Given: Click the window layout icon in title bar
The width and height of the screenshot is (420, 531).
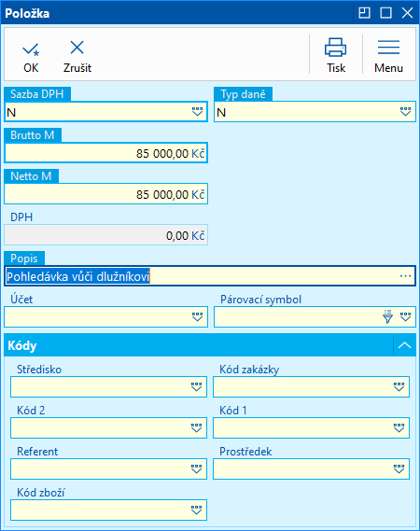Looking at the screenshot, I should [364, 13].
